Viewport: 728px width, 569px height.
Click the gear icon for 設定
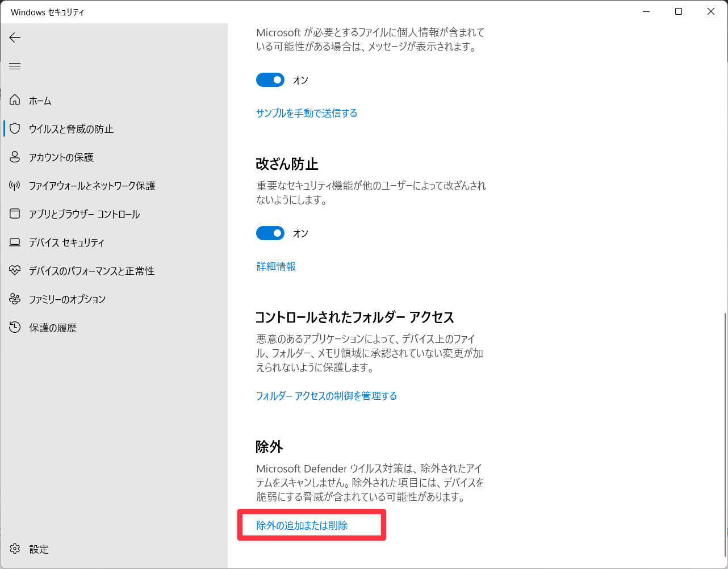pos(15,549)
